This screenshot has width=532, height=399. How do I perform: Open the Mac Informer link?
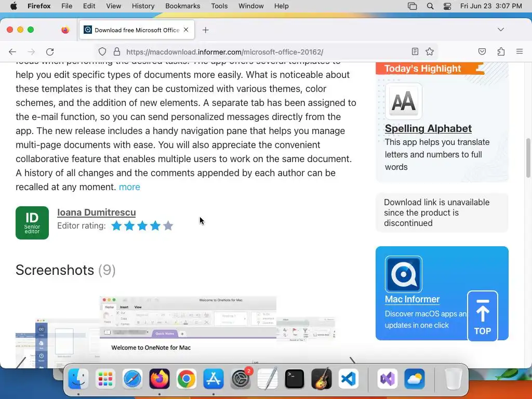(412, 299)
